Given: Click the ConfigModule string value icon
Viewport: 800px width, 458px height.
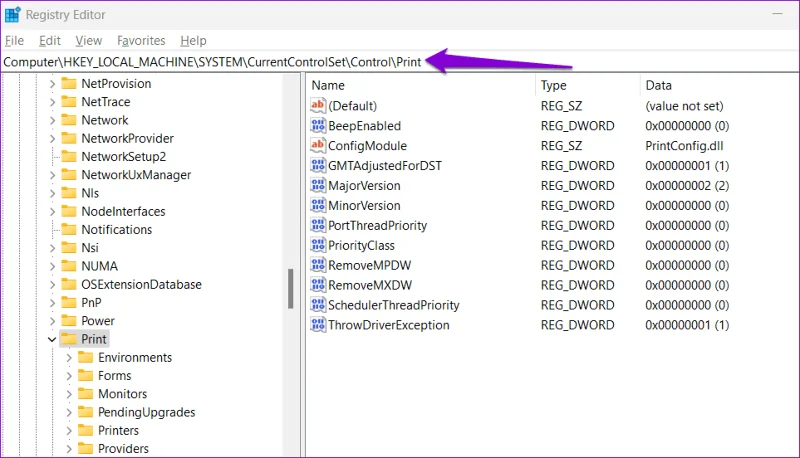Looking at the screenshot, I should (x=317, y=145).
